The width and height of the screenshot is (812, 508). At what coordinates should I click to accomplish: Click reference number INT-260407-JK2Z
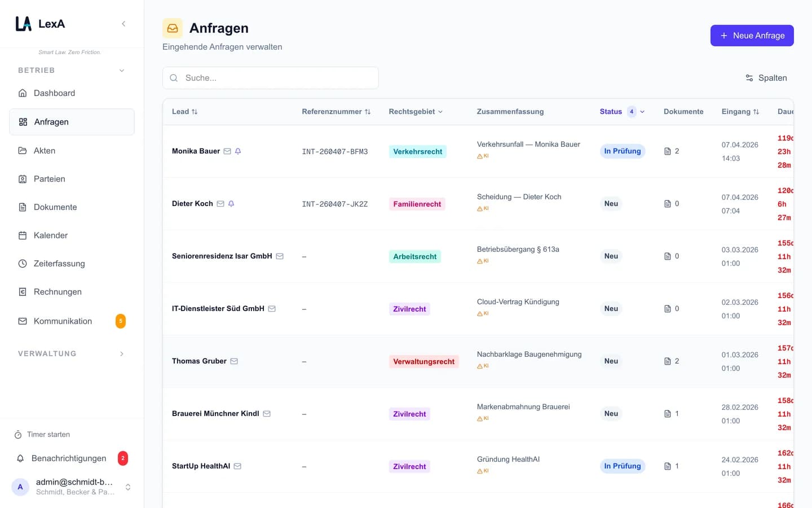tap(335, 204)
